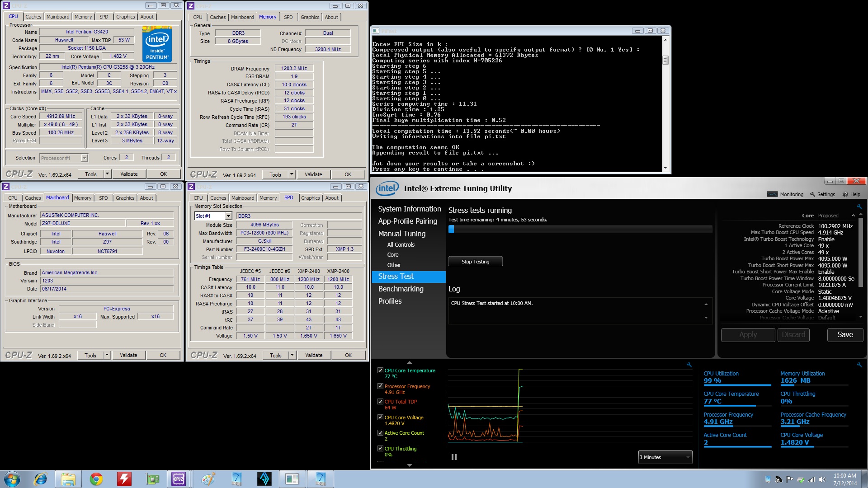This screenshot has height=488, width=868.
Task: Open Intel XTU Settings wrench
Action: [x=812, y=194]
